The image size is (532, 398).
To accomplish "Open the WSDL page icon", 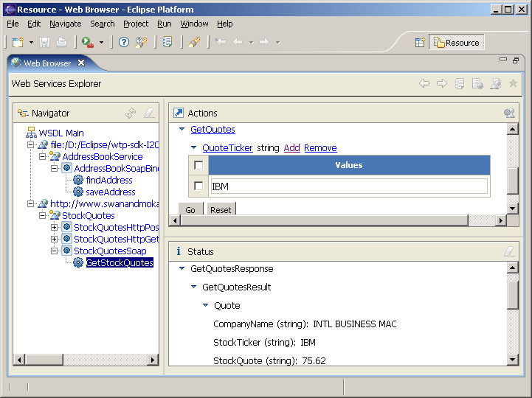I will [495, 83].
